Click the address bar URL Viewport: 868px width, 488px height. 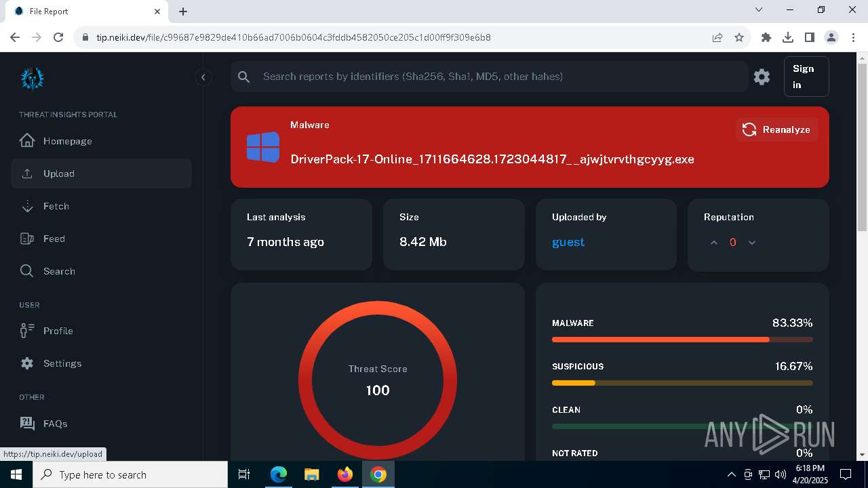294,37
